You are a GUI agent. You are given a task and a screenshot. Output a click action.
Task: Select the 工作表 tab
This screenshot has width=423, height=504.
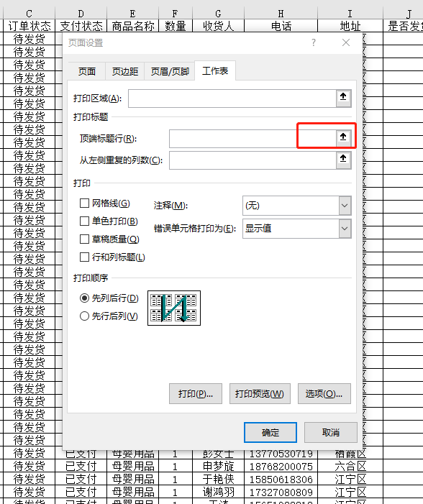[x=215, y=70]
